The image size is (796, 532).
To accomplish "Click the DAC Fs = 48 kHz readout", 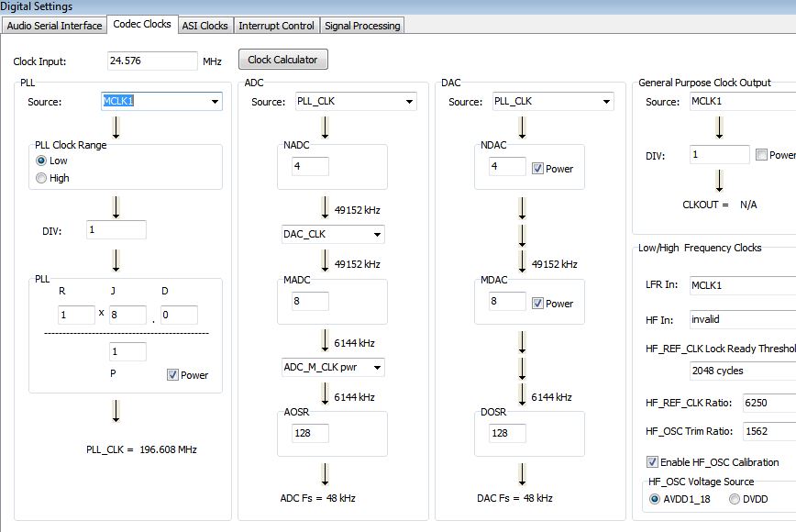I will point(514,498).
